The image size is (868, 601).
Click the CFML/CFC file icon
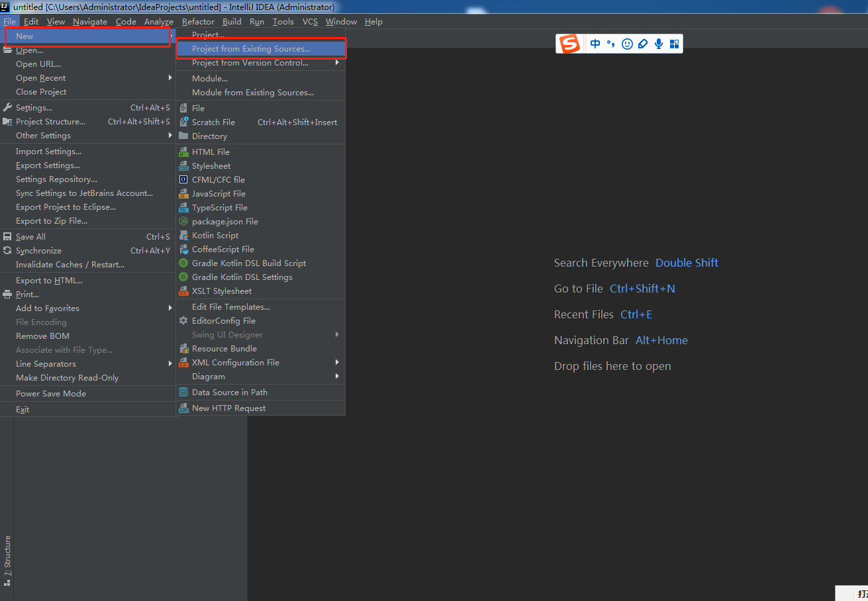pyautogui.click(x=183, y=180)
